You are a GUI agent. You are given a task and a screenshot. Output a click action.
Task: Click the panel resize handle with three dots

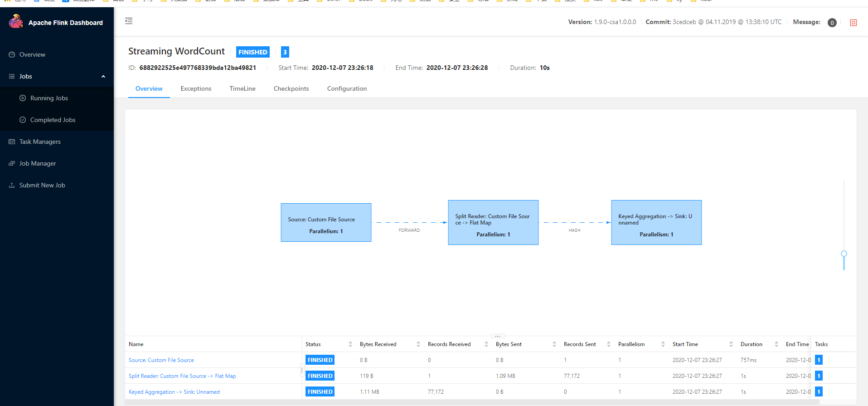point(497,336)
